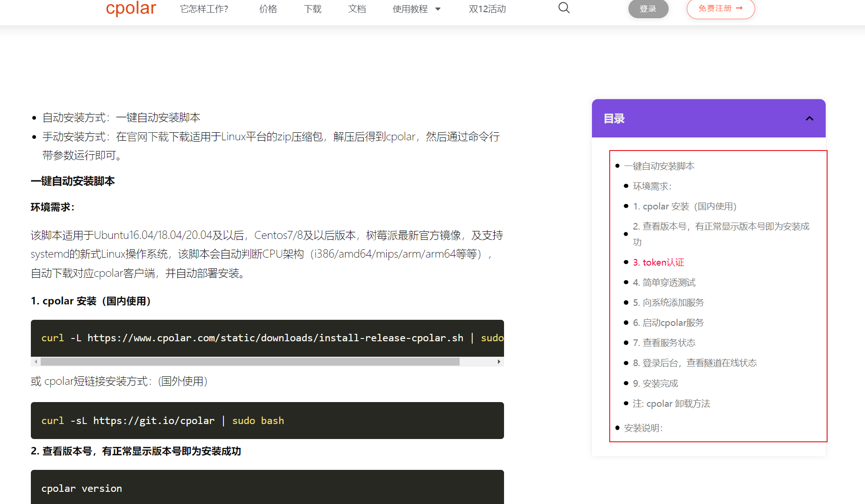Image resolution: width=865 pixels, height=504 pixels.
Task: Jump to 环境需求 in contents
Action: (x=652, y=186)
